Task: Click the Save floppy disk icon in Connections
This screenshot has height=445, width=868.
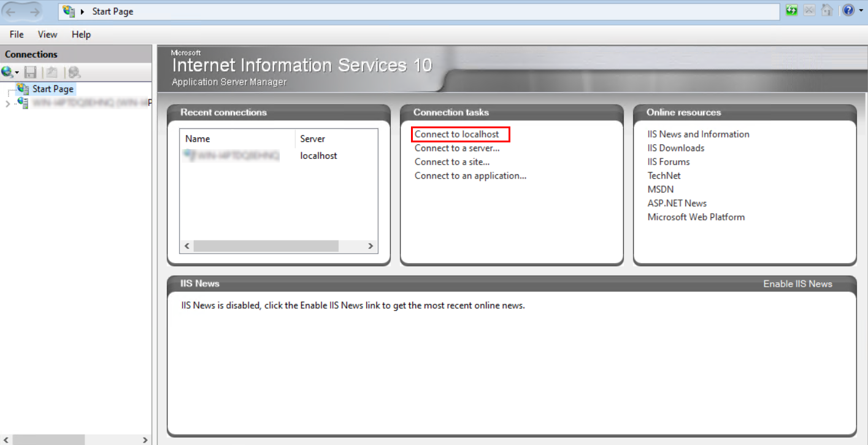Action: (x=30, y=72)
